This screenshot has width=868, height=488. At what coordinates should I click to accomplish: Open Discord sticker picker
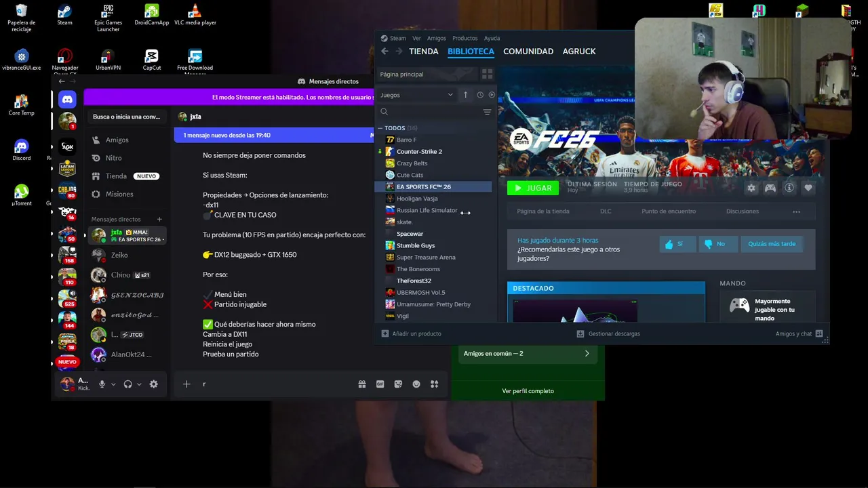click(x=398, y=384)
